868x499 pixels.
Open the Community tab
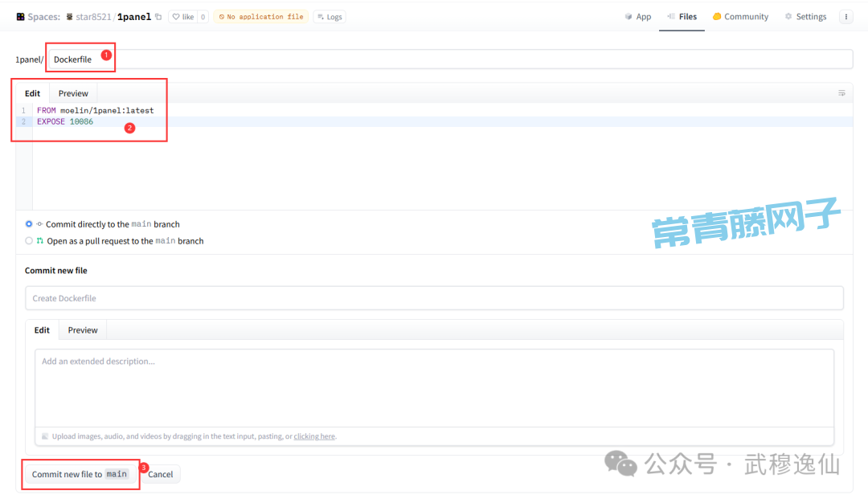[740, 17]
